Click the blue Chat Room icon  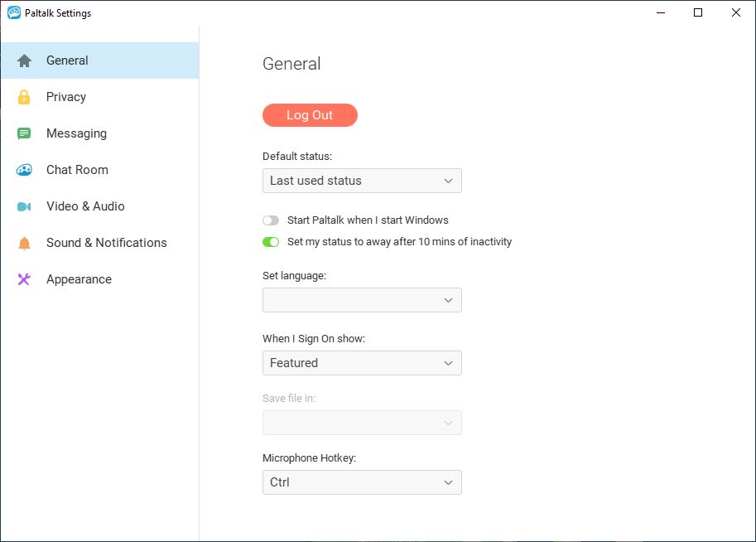pos(24,170)
